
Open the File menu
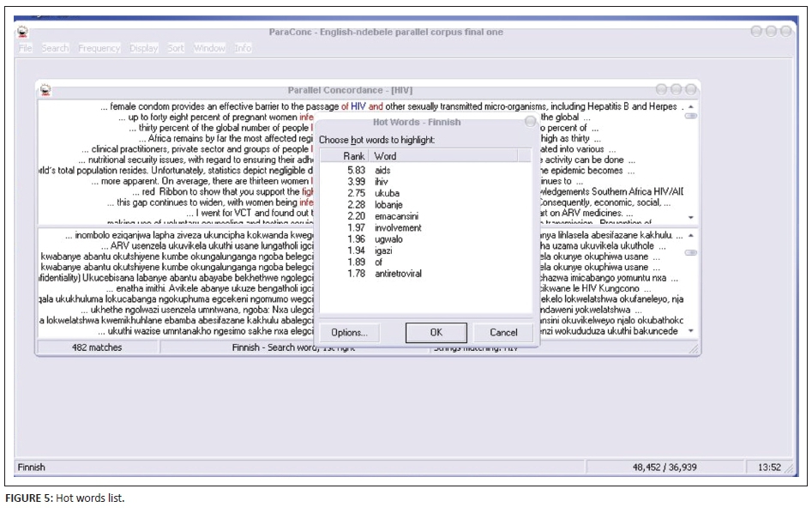(25, 48)
